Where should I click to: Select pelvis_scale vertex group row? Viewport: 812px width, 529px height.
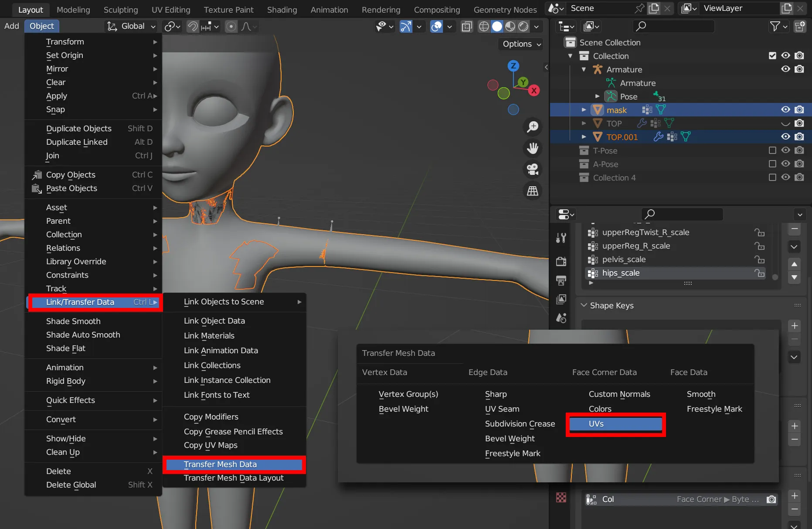(675, 259)
